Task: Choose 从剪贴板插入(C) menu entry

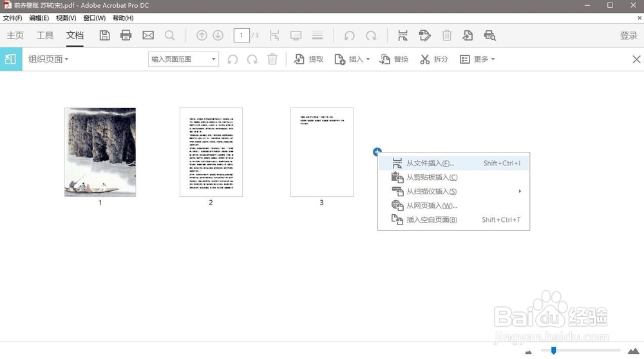Action: coord(453,177)
